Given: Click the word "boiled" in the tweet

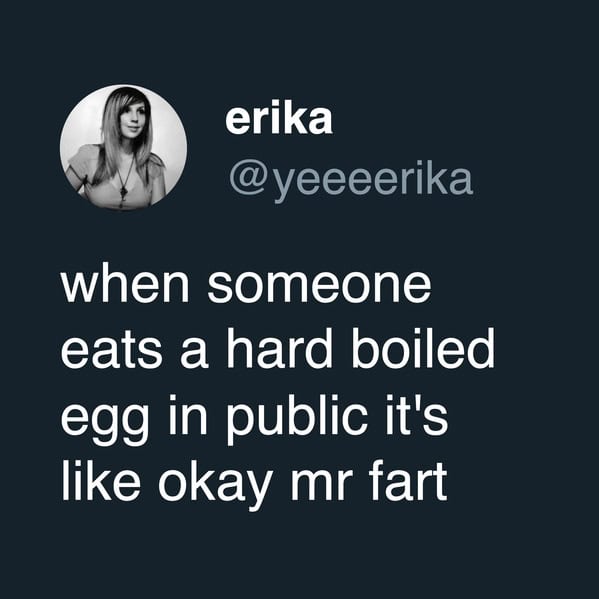Looking at the screenshot, I should (423, 350).
